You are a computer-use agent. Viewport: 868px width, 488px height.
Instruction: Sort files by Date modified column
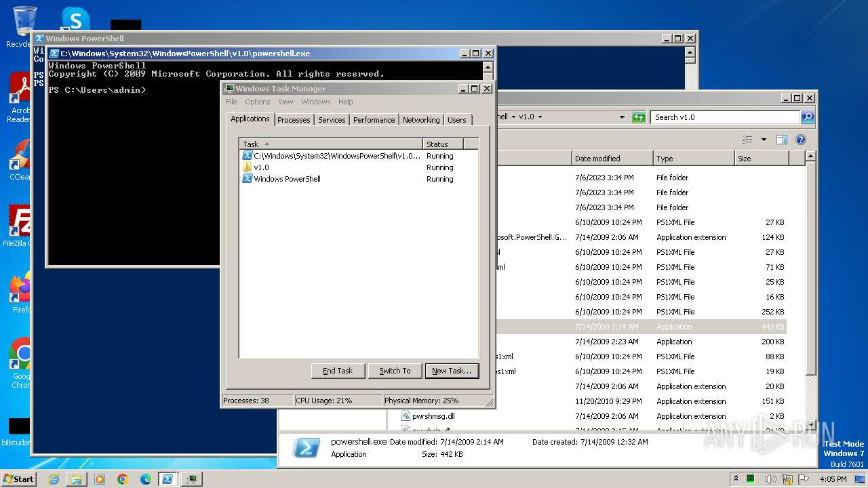pos(612,159)
